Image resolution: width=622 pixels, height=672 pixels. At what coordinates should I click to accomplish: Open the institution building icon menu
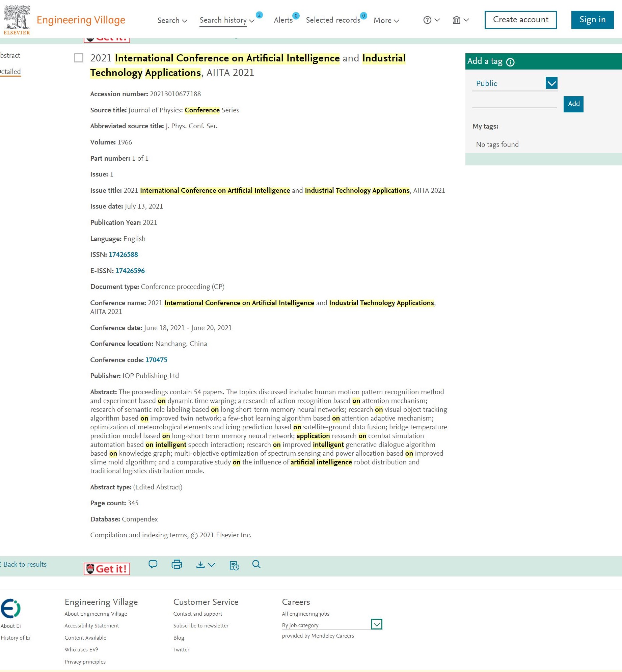point(456,20)
